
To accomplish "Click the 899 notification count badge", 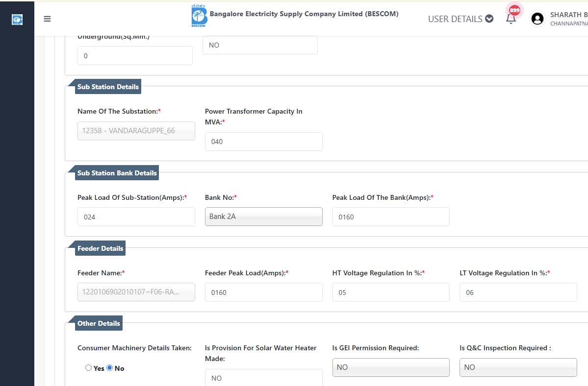I will [514, 10].
